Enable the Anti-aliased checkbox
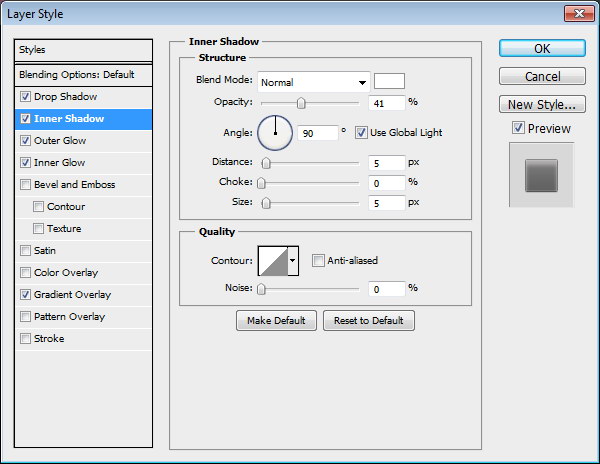 pos(319,261)
